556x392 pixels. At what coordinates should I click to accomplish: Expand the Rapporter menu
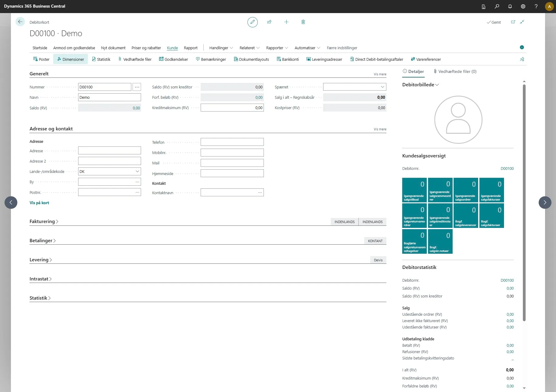coord(277,48)
